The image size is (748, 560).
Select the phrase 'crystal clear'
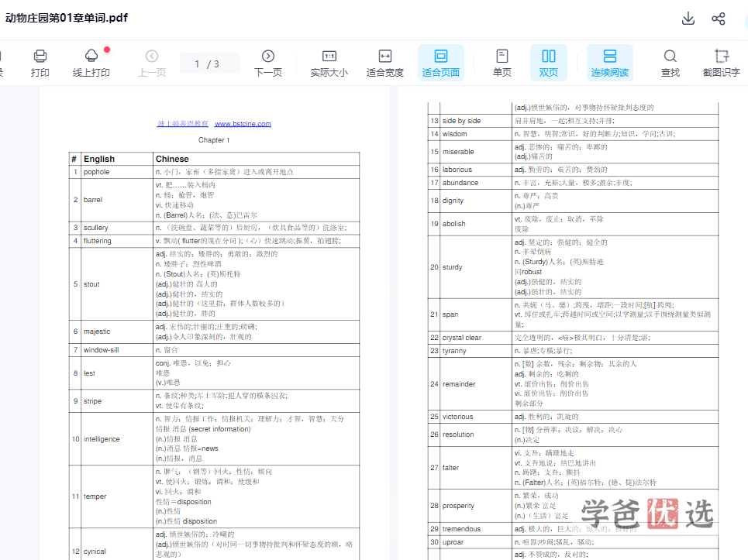(462, 338)
